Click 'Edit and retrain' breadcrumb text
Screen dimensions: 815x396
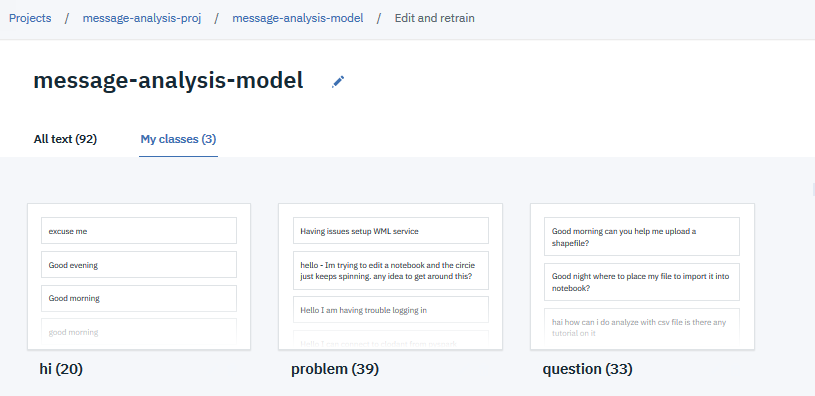pyautogui.click(x=435, y=18)
